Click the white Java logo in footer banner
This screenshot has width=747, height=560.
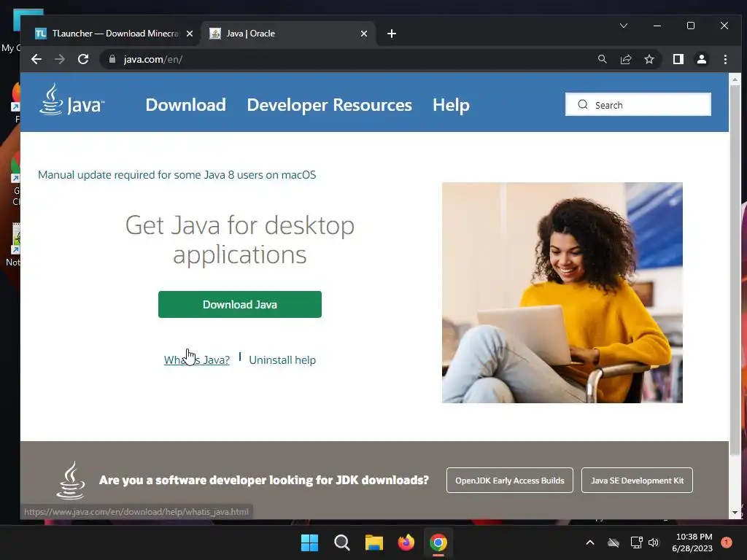pyautogui.click(x=71, y=480)
